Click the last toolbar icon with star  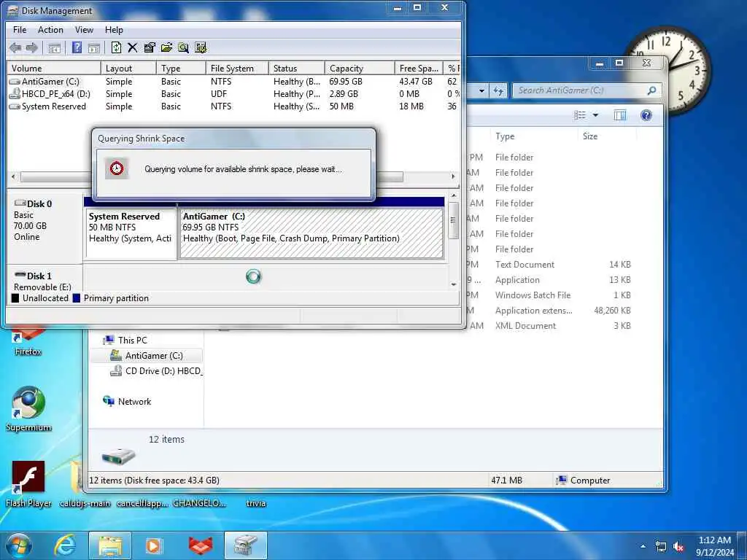(x=201, y=47)
